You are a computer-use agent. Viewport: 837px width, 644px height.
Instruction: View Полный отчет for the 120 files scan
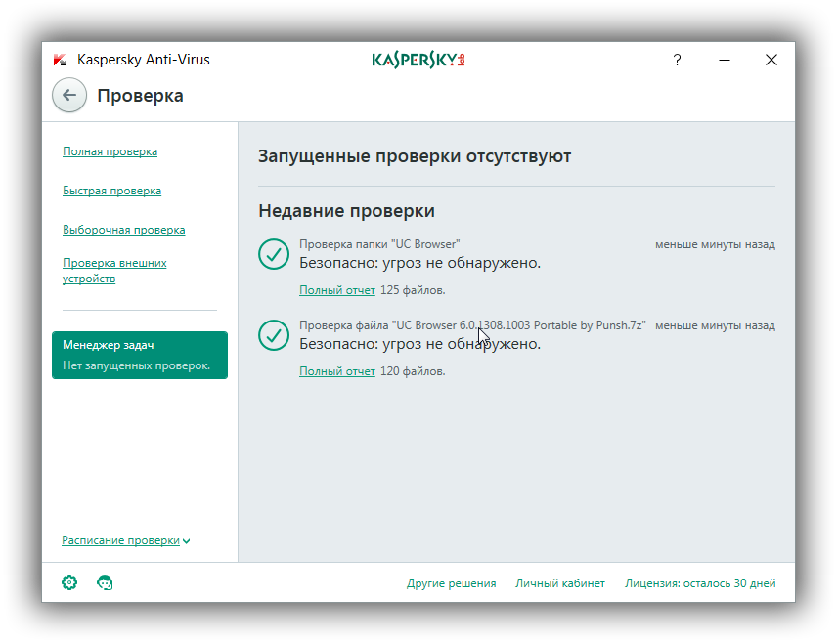pyautogui.click(x=336, y=371)
